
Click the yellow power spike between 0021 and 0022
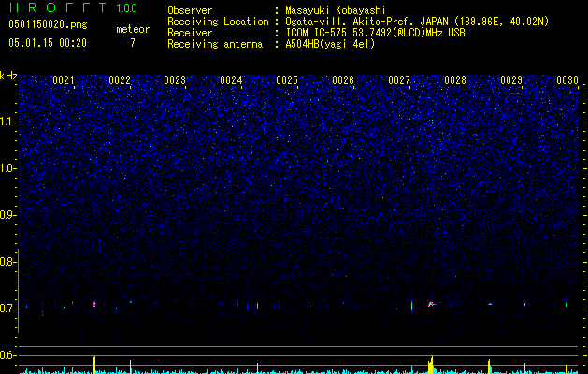[94, 365]
